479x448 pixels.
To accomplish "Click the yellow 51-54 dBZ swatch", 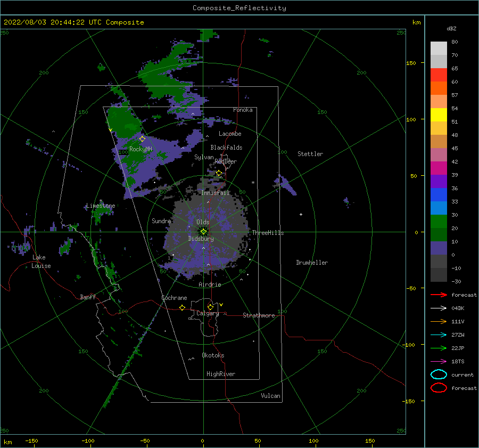I will pos(439,115).
